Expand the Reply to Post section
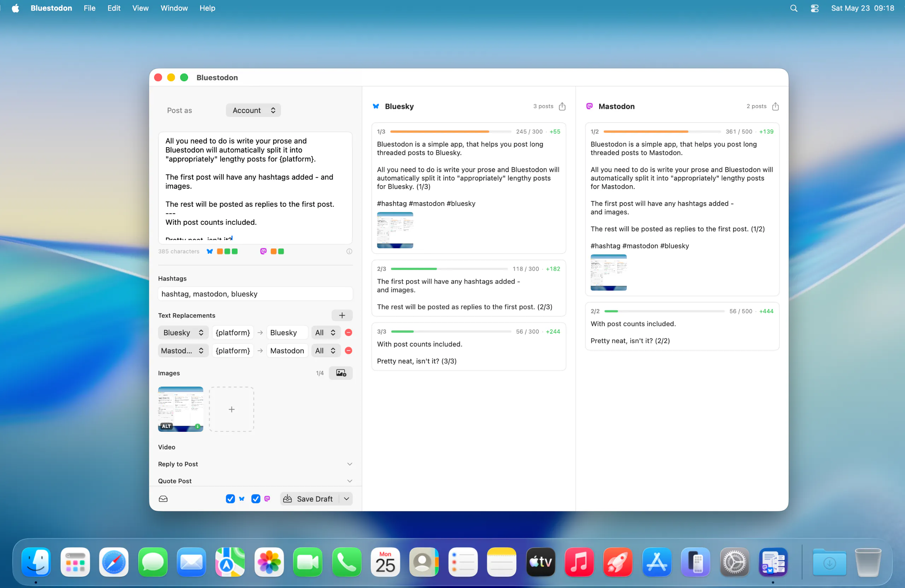This screenshot has width=905, height=588. (x=350, y=464)
